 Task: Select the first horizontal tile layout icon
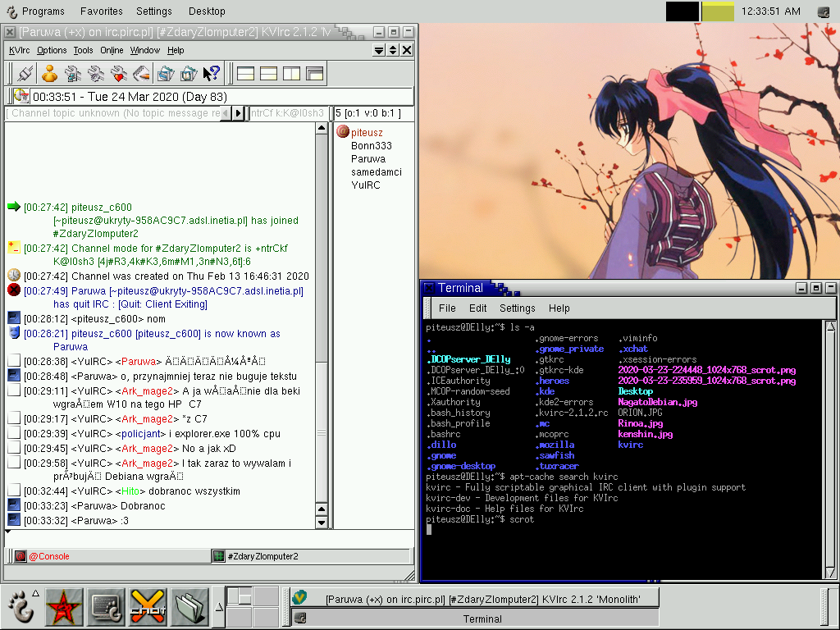click(245, 73)
